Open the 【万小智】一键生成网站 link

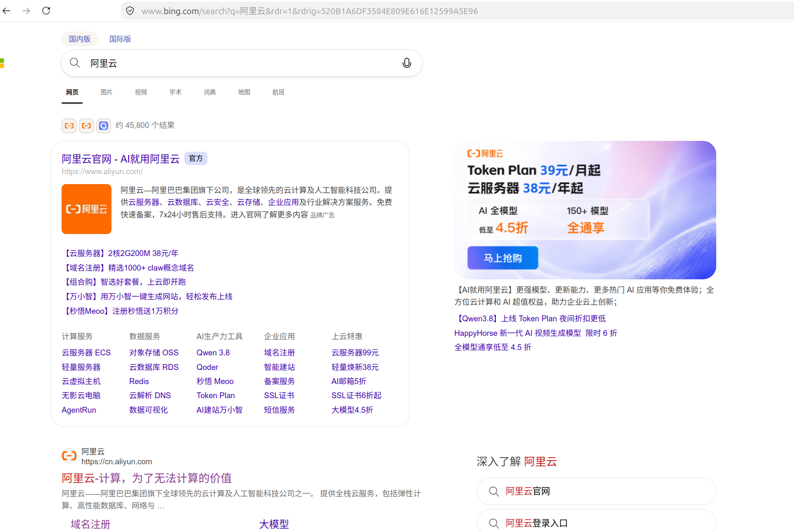pyautogui.click(x=147, y=297)
